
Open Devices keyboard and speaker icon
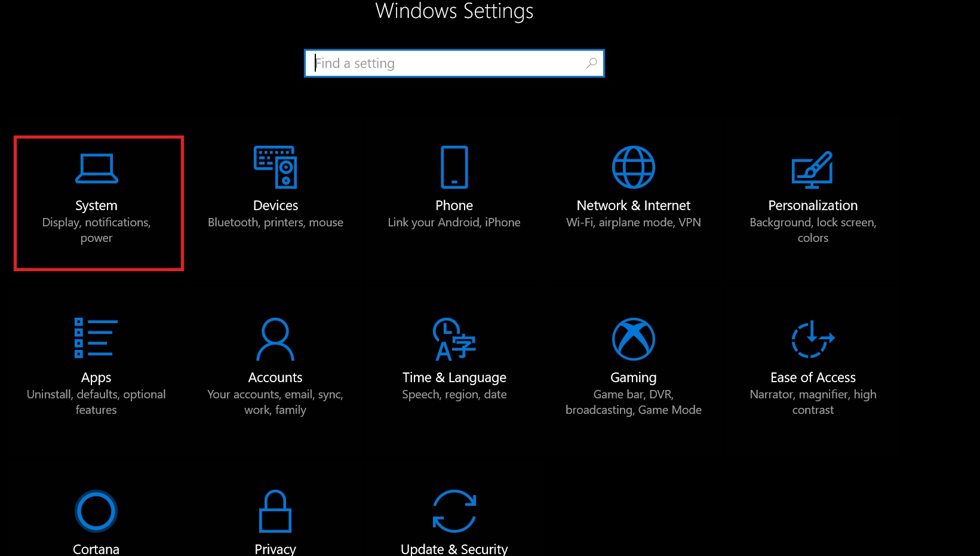[x=275, y=167]
